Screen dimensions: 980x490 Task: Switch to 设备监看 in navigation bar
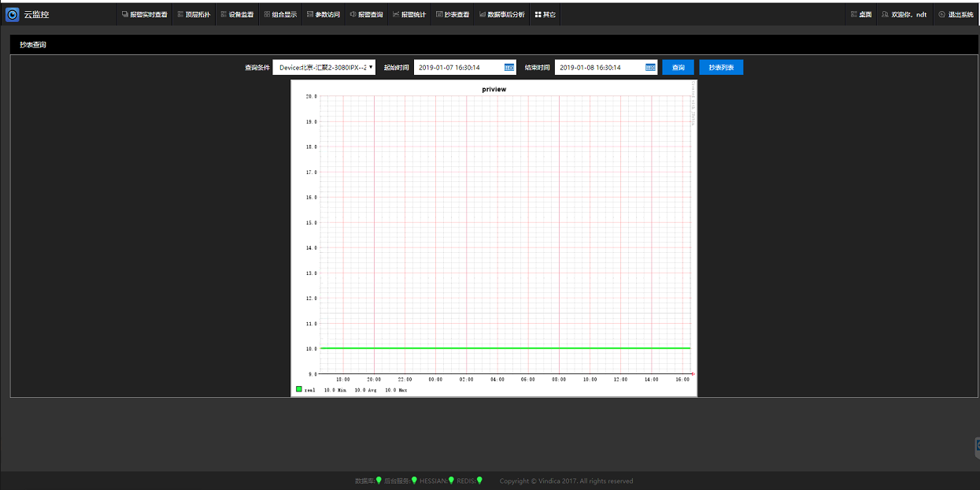(236, 14)
